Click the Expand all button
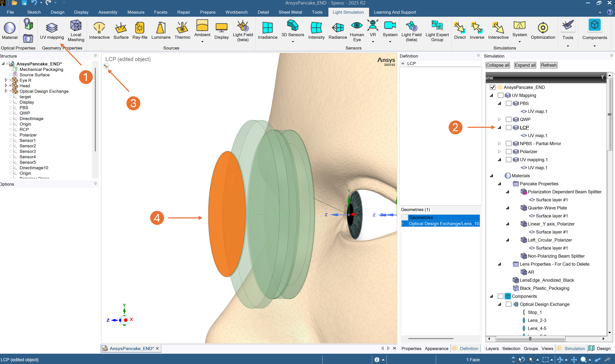 (525, 65)
